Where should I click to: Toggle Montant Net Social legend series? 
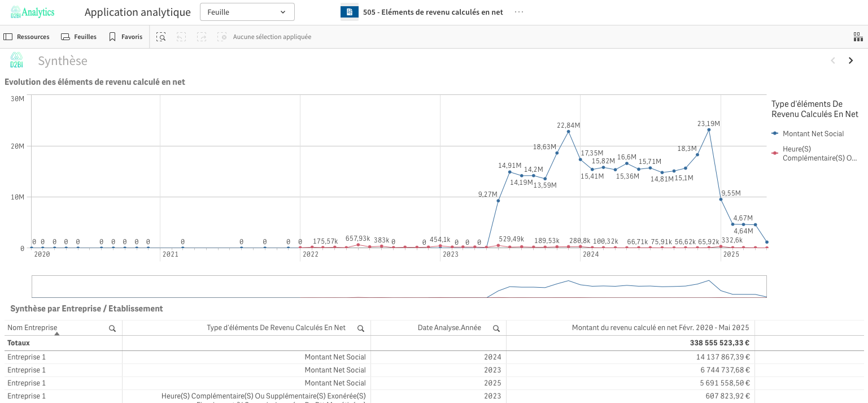pyautogui.click(x=813, y=134)
